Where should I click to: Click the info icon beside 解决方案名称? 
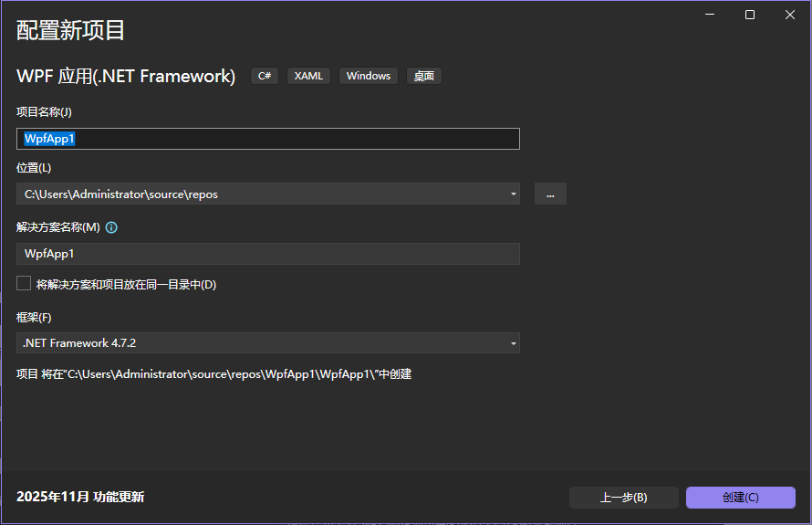[x=112, y=227]
